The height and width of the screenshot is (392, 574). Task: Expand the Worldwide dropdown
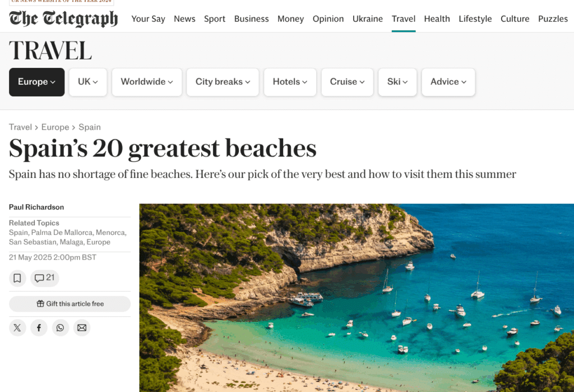click(147, 82)
